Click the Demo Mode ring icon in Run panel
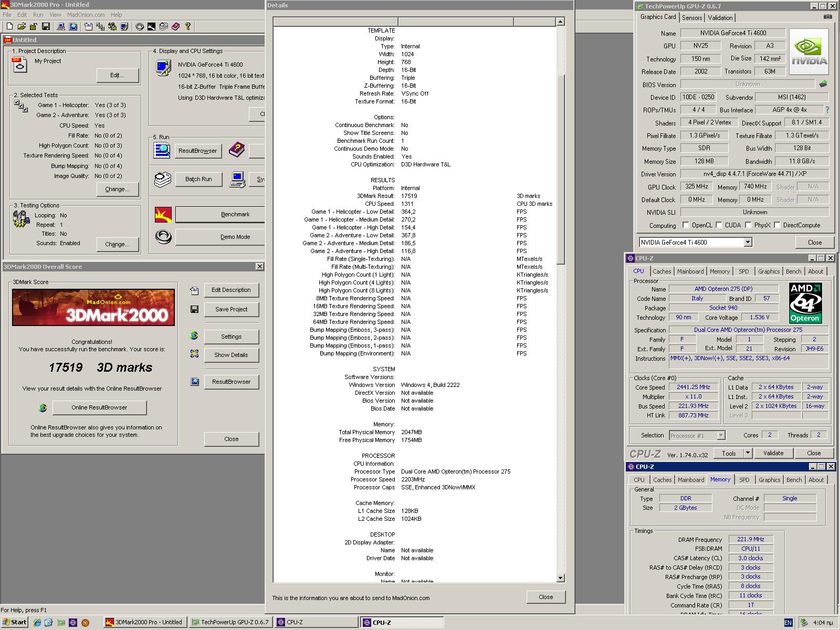The image size is (840, 630). [163, 237]
